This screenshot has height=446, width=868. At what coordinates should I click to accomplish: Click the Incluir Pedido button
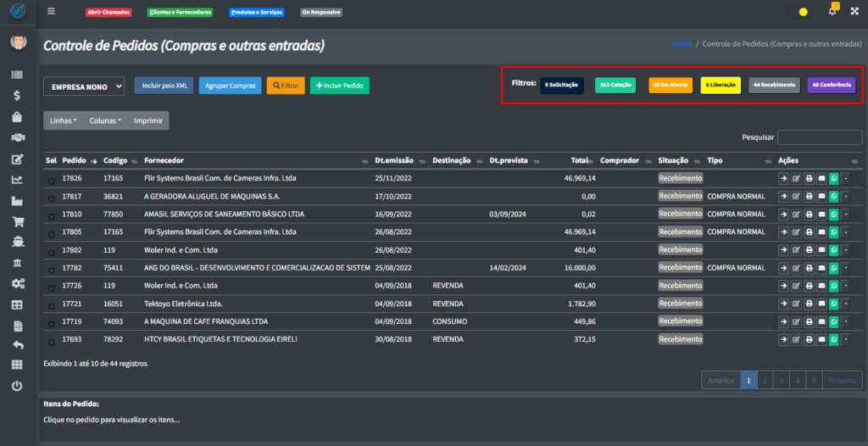[x=339, y=86]
